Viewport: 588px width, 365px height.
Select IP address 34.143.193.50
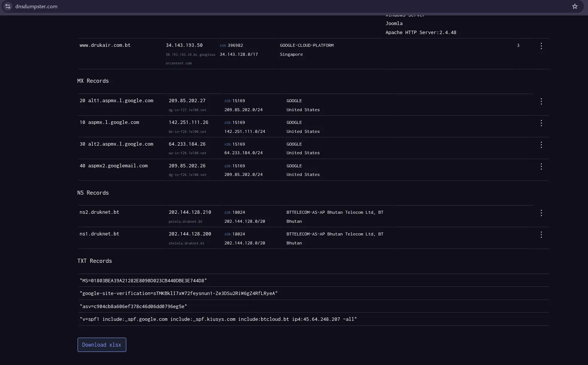pos(184,45)
